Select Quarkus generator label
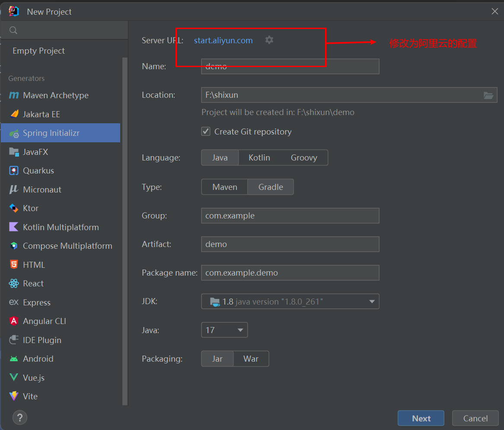 [x=38, y=170]
